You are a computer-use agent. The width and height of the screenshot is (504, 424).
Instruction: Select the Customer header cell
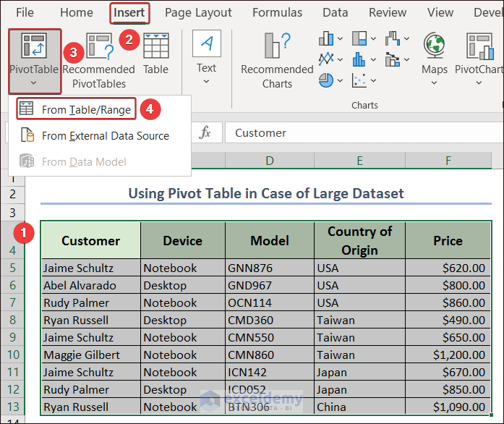coord(90,240)
